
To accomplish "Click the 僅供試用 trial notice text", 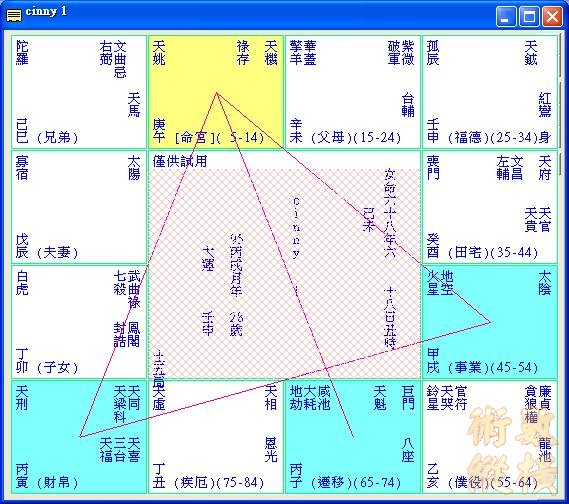I will pyautogui.click(x=180, y=161).
